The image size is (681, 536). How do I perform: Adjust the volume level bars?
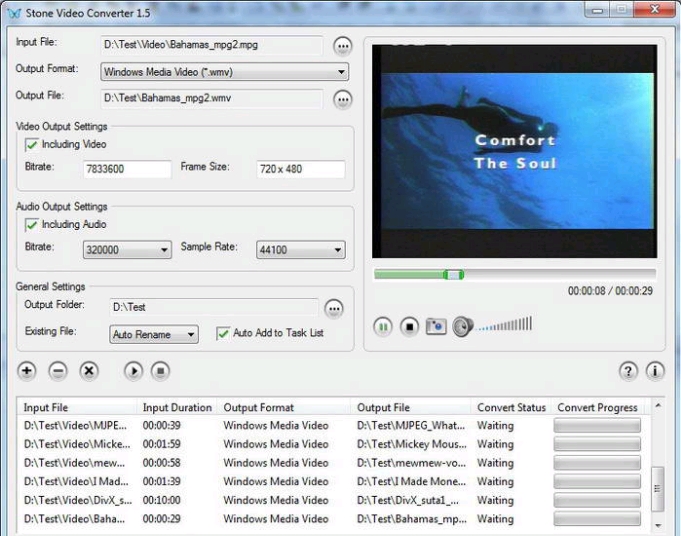point(505,324)
